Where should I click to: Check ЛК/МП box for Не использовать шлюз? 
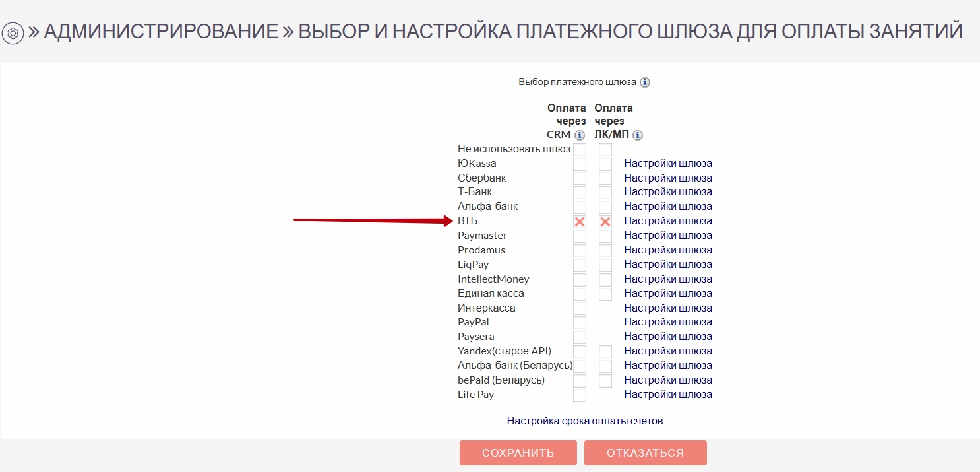click(x=605, y=150)
